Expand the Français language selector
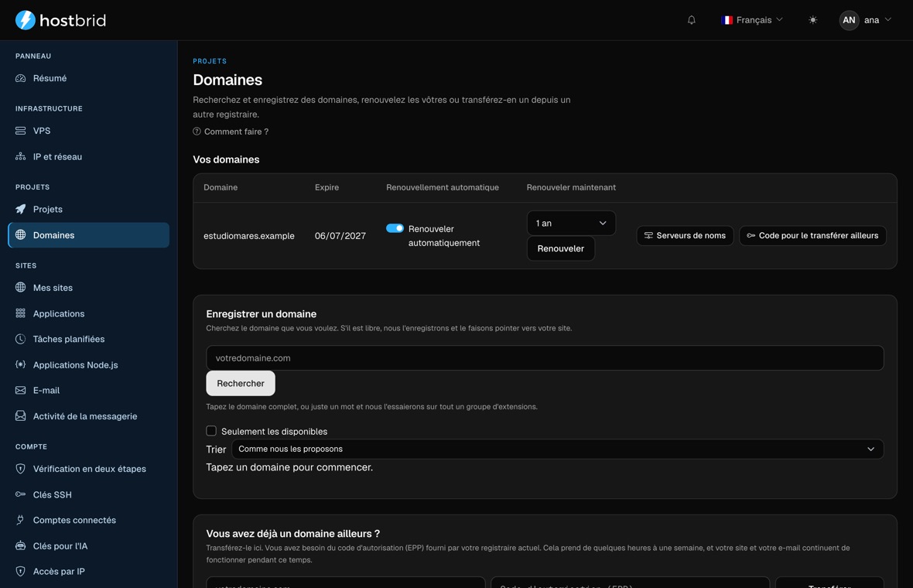913x588 pixels. pyautogui.click(x=752, y=20)
